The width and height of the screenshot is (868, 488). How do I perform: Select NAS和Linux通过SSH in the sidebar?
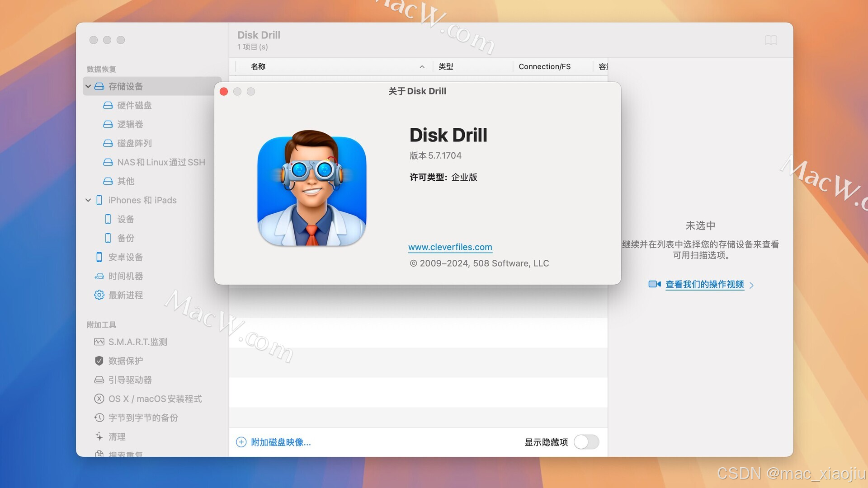[x=161, y=162]
